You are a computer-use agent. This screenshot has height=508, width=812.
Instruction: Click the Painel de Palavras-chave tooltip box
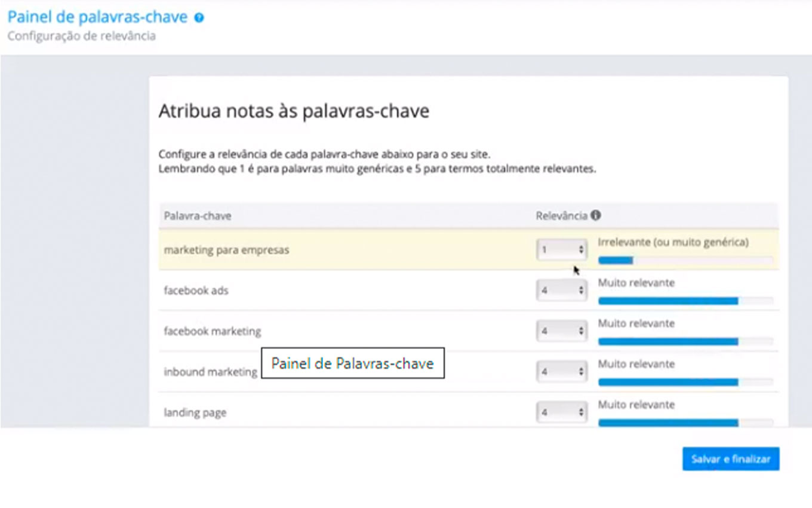(353, 363)
